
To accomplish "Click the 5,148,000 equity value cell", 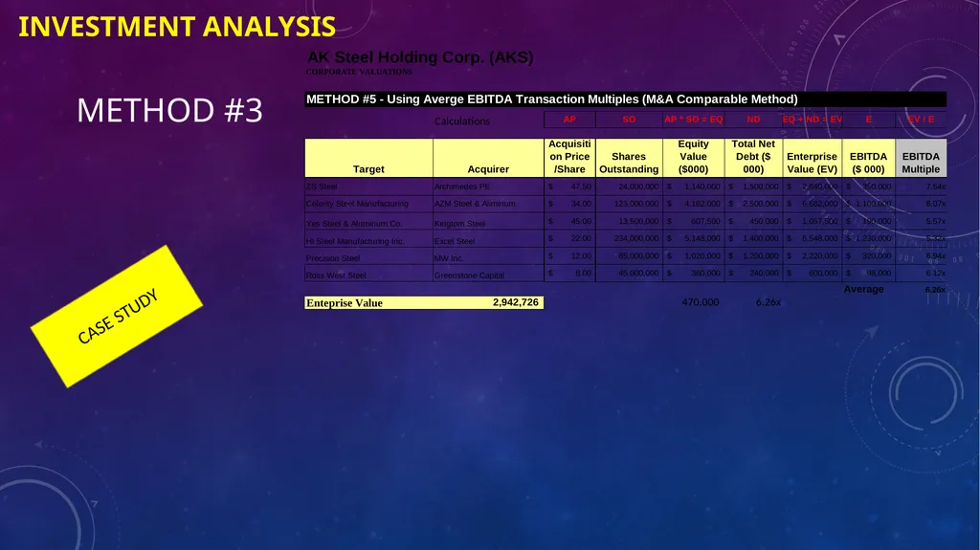I will pyautogui.click(x=693, y=239).
